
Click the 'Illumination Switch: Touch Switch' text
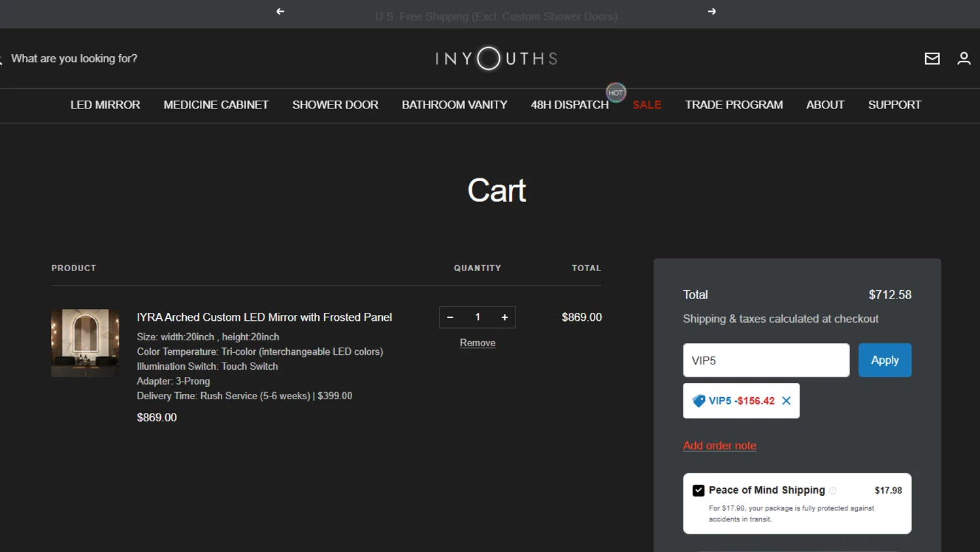coord(207,366)
